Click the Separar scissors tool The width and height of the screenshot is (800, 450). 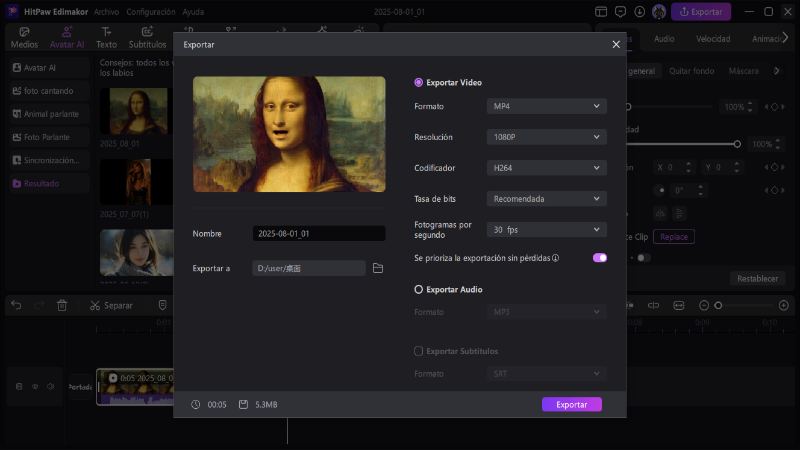(111, 306)
